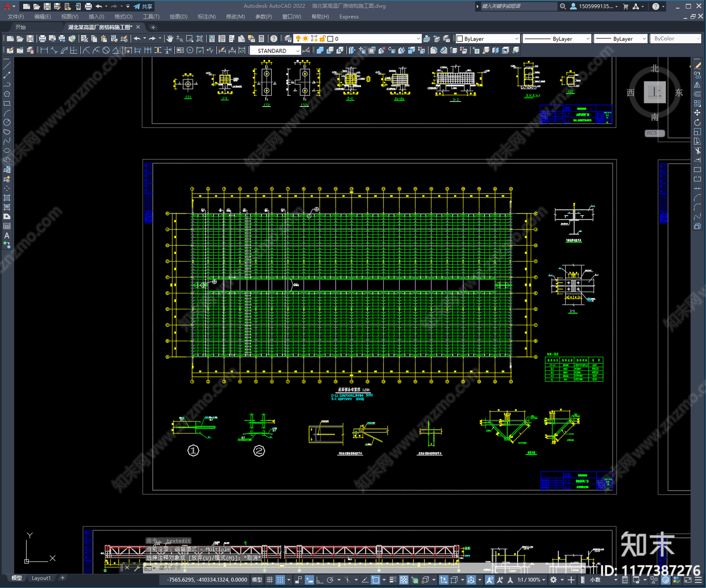706x588 pixels.
Task: Toggle the drawing grid display
Action: [270, 580]
